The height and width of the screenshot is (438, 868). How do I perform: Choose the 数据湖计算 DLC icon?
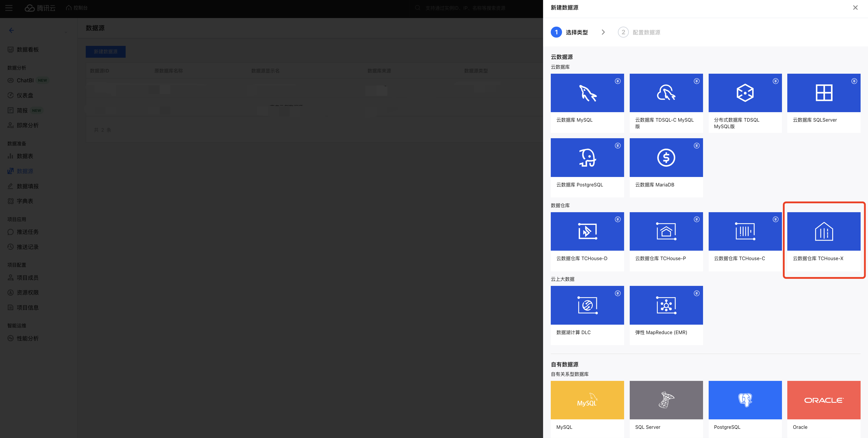(587, 305)
